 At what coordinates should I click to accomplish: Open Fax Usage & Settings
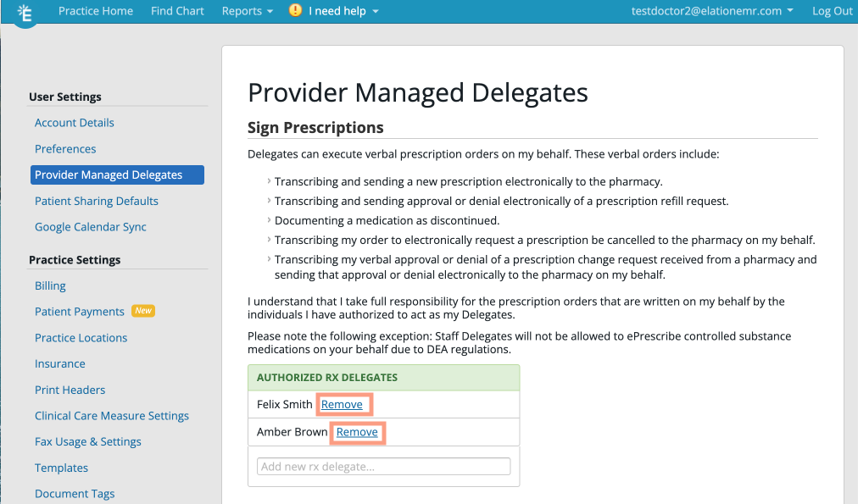pos(87,441)
